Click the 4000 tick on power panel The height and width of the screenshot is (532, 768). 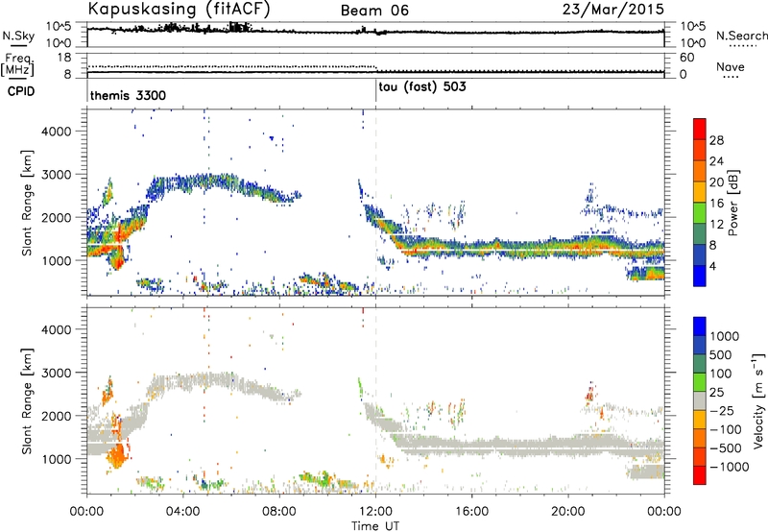[x=56, y=132]
